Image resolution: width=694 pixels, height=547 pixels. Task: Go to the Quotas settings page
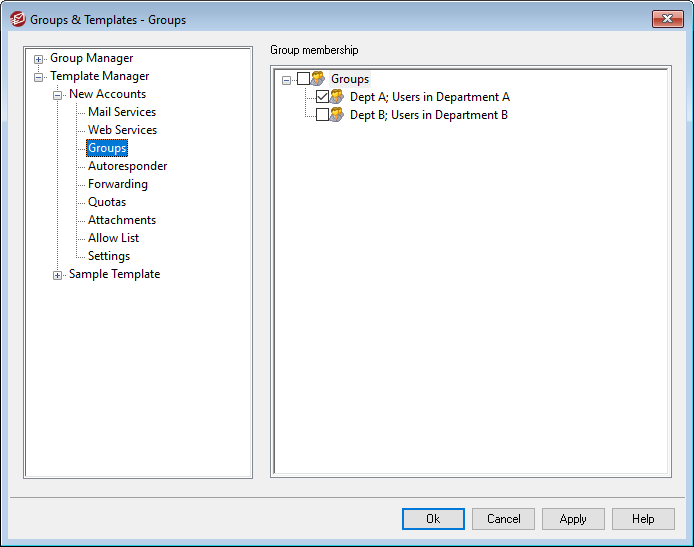pyautogui.click(x=107, y=202)
